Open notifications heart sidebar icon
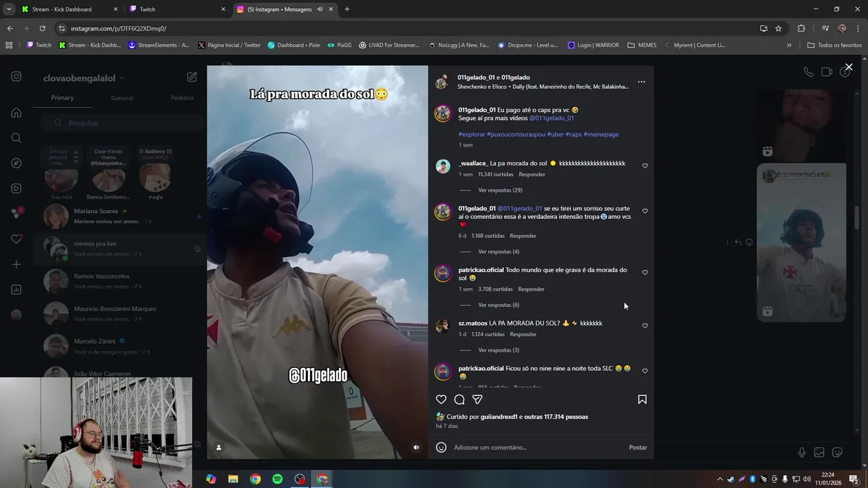Screen dimensions: 868x488 (16, 239)
